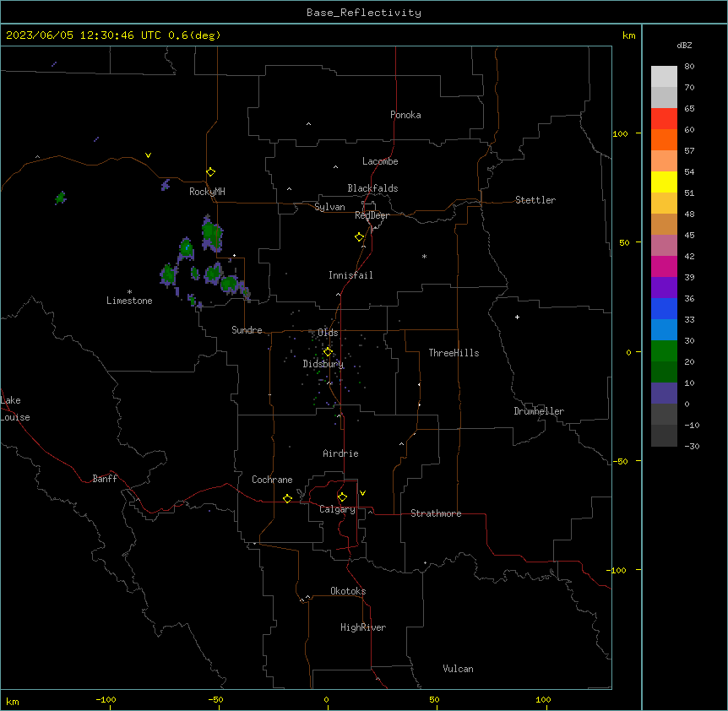Screen dimensions: 728x711
Task: Click the Airdrie label
Action: [341, 453]
